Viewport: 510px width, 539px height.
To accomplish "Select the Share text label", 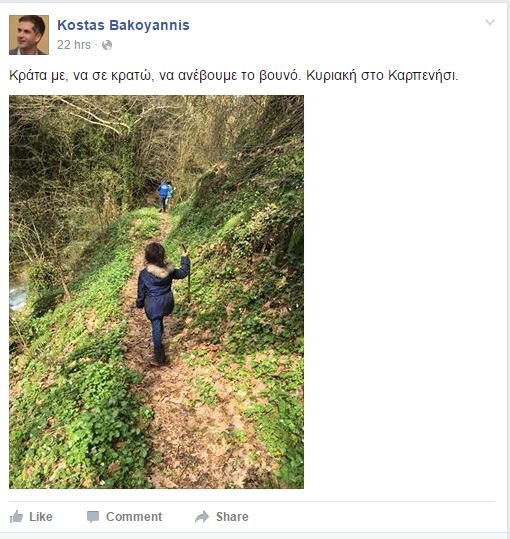I will click(232, 517).
